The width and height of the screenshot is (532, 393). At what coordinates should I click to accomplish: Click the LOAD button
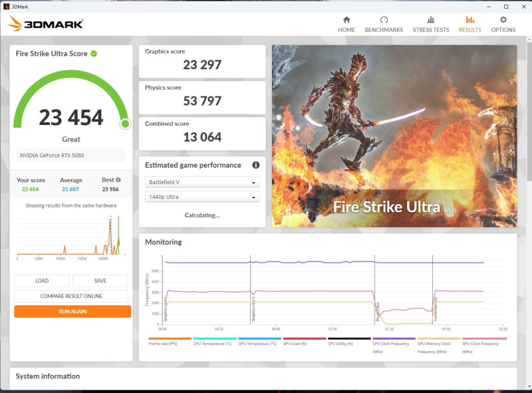coord(42,281)
